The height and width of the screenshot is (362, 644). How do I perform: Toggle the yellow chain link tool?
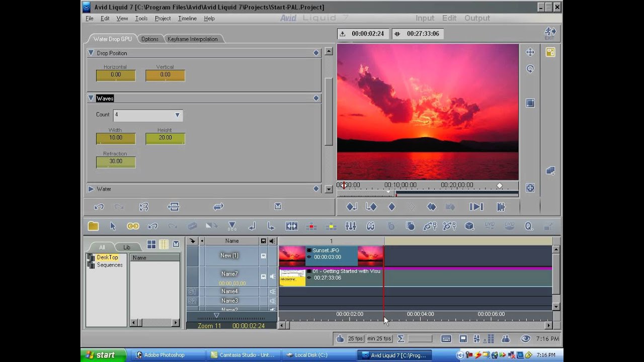133,226
